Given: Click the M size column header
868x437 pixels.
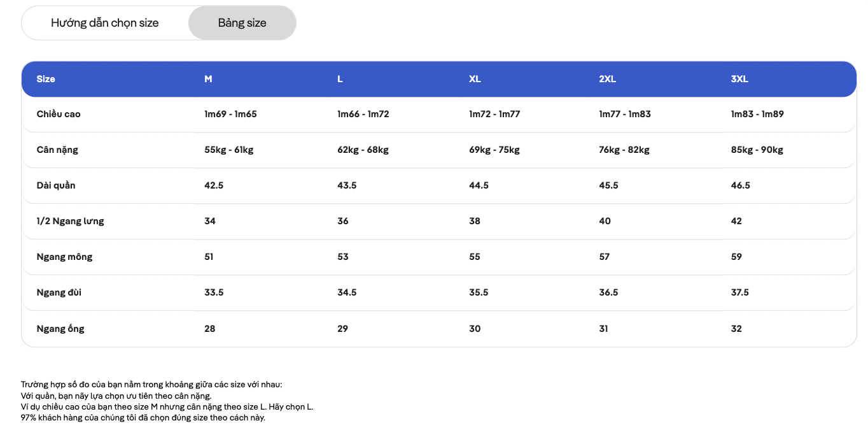Looking at the screenshot, I should tap(208, 79).
